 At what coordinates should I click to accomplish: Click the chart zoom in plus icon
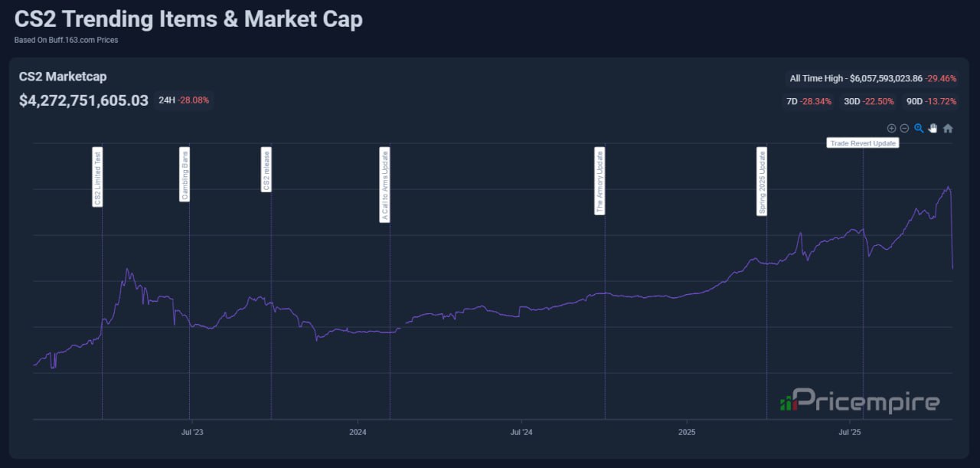891,129
